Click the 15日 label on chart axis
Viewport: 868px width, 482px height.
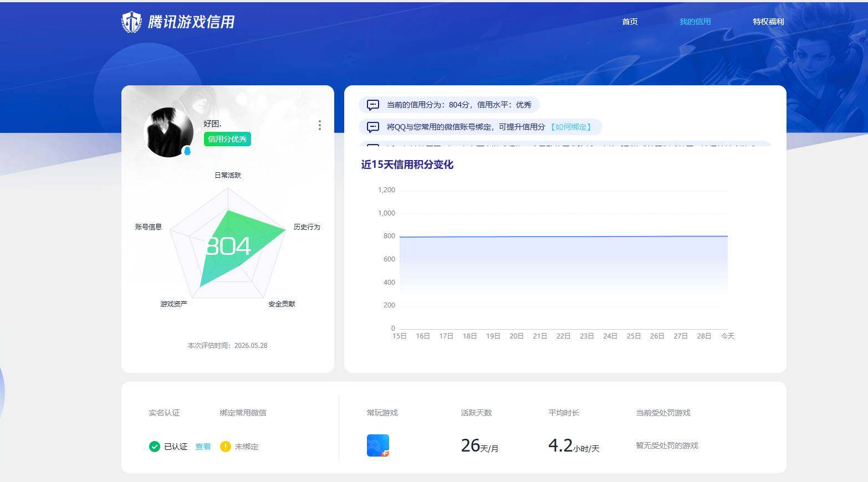(399, 336)
